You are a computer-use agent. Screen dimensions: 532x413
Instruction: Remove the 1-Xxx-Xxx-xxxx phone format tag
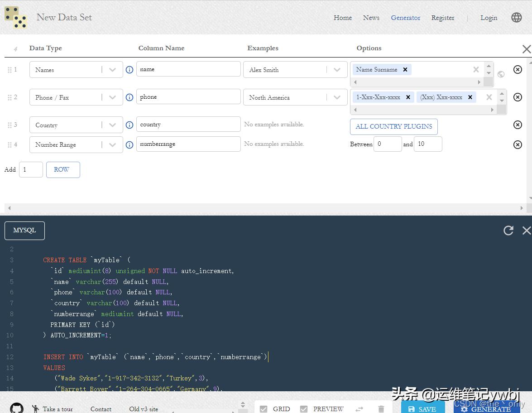click(408, 97)
